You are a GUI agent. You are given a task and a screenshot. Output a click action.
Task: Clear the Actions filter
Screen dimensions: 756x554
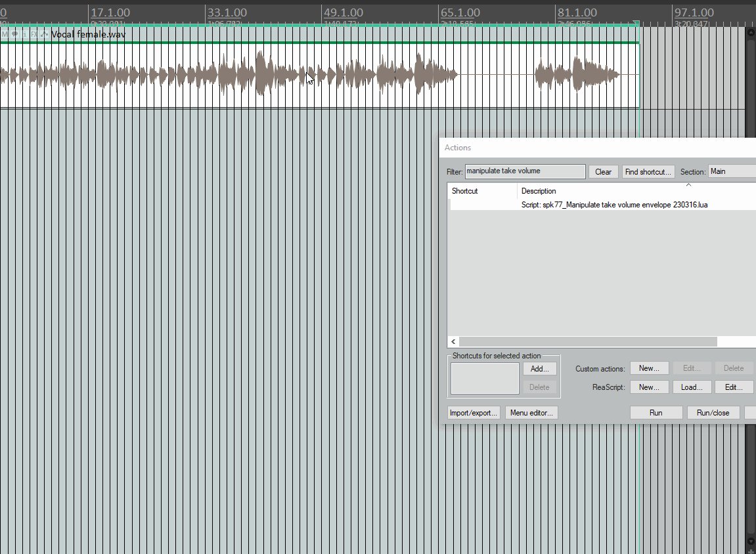pos(603,171)
